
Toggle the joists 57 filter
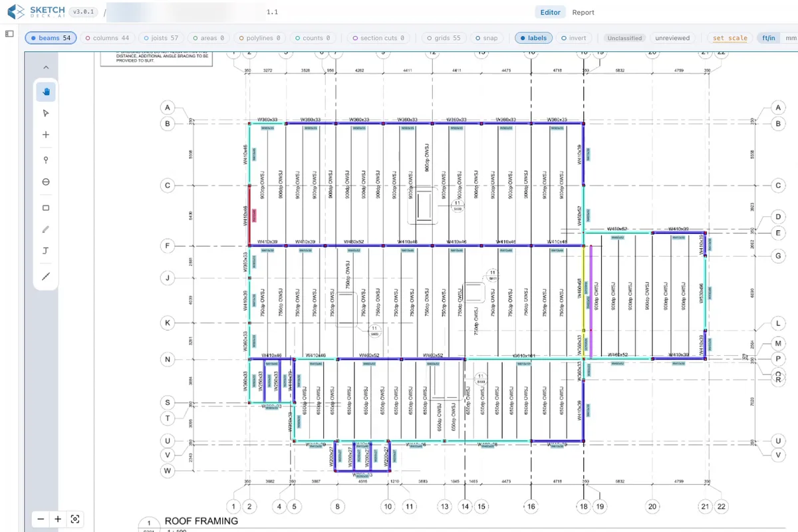160,38
